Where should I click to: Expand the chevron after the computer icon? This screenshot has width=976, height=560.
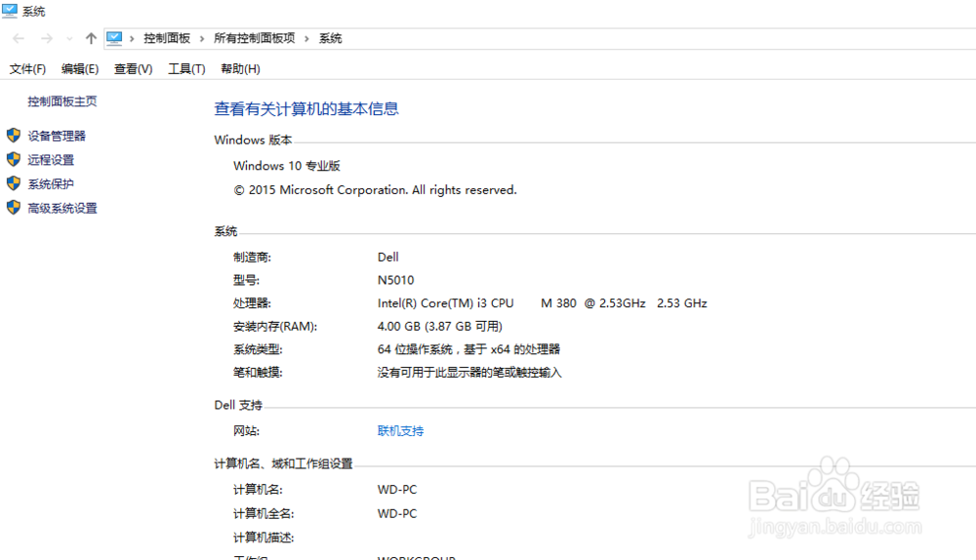(x=132, y=39)
